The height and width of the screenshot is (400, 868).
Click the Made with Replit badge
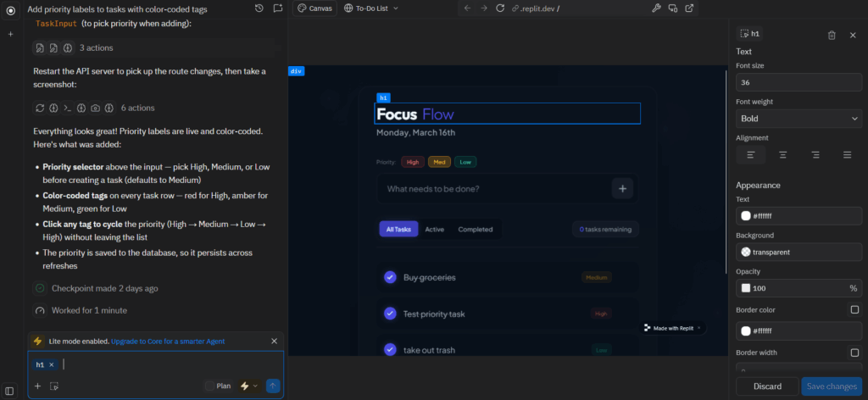point(672,328)
